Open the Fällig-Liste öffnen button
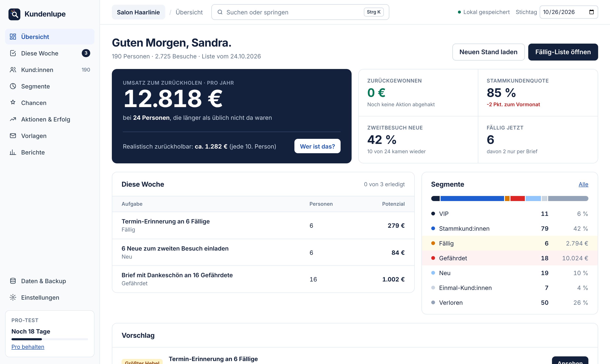Screen dimensions: 610x364 [563, 52]
